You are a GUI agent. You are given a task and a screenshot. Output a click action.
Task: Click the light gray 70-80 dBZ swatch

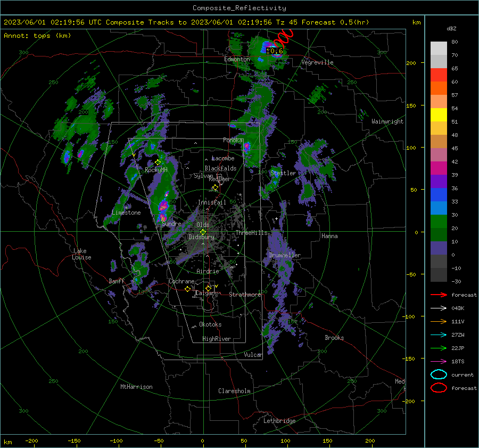click(x=439, y=48)
